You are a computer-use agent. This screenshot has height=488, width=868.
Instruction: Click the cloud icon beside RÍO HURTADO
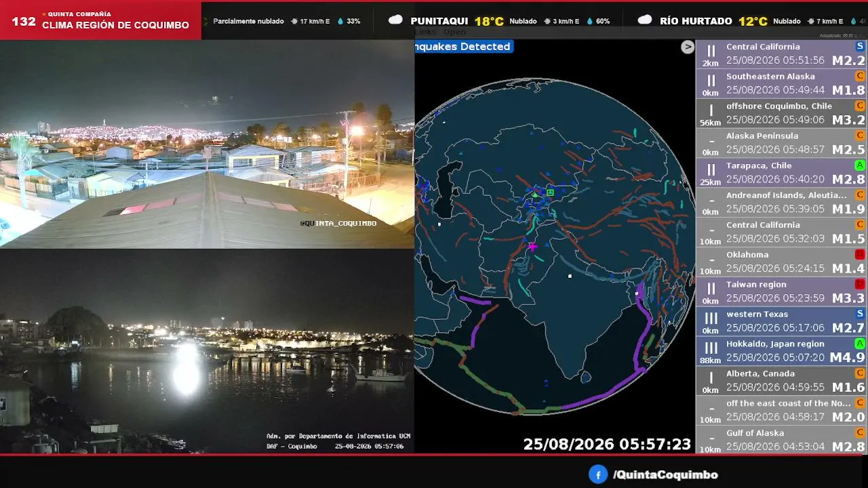click(x=645, y=20)
